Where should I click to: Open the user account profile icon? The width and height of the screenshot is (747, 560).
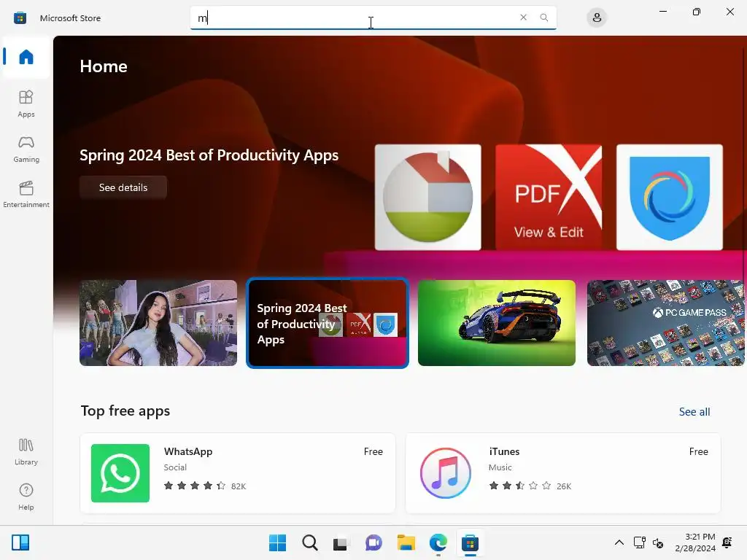[597, 18]
